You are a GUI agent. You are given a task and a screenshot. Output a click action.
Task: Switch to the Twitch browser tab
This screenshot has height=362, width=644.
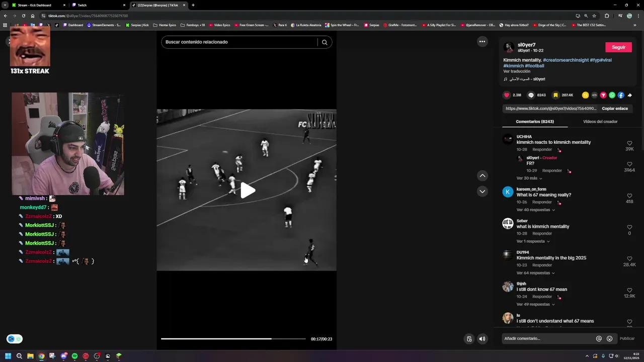pos(98,5)
